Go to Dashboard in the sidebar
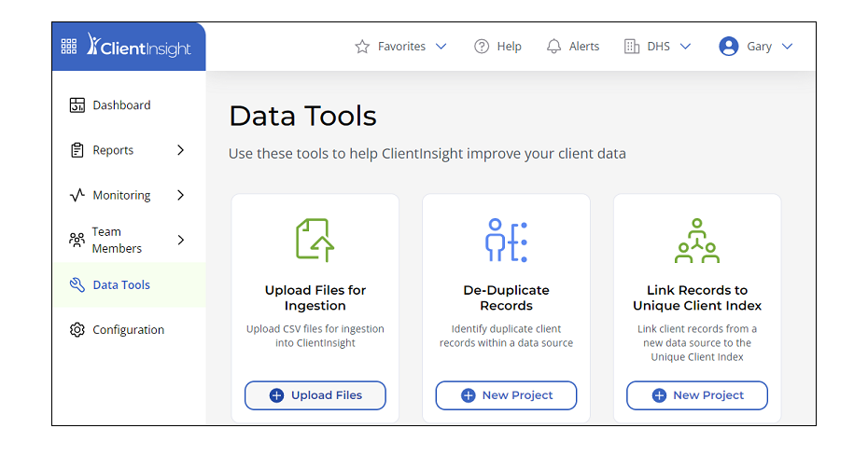868x456 pixels. click(x=121, y=105)
